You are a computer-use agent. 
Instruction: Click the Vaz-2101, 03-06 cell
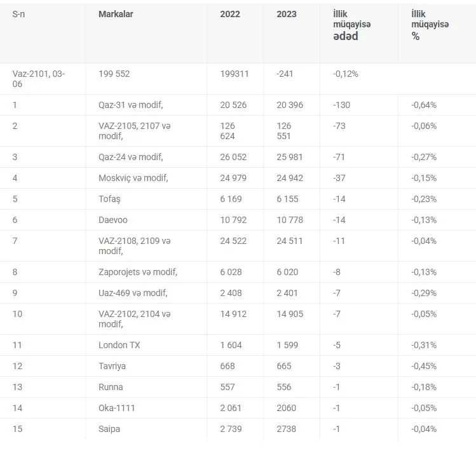[39, 79]
